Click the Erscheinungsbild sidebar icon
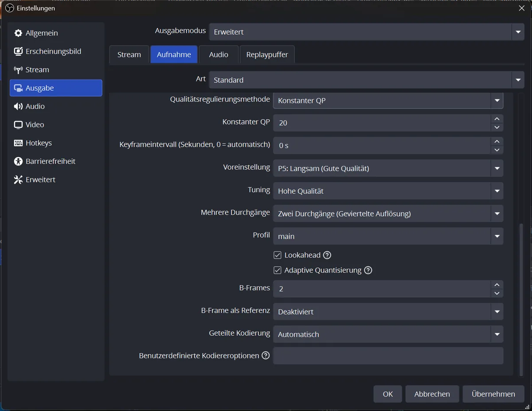This screenshot has width=532, height=411. [x=18, y=51]
